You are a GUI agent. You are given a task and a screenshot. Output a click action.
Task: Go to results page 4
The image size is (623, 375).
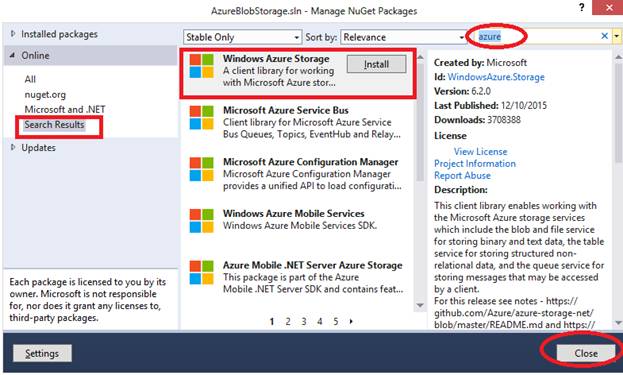tap(320, 321)
